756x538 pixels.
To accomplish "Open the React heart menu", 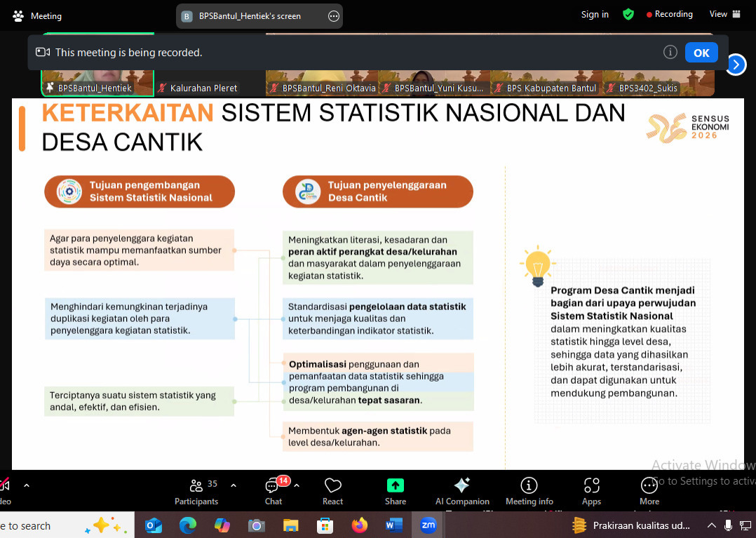I will [332, 491].
